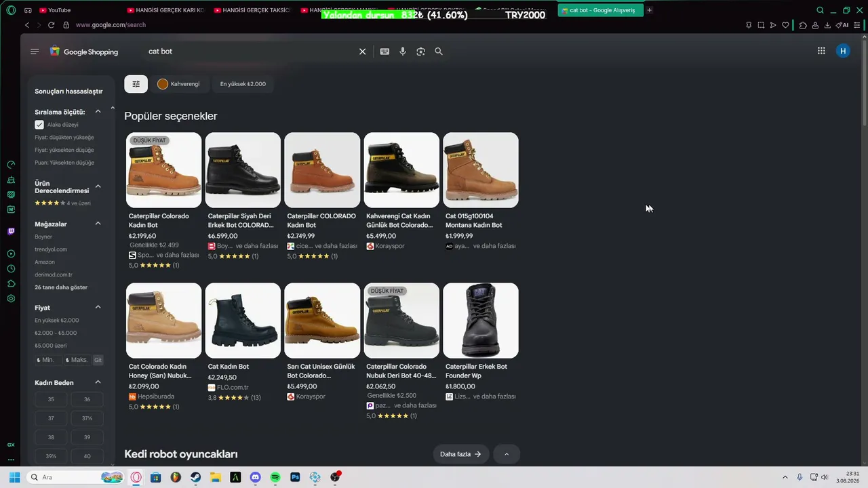Collapse the Mağazalar section
Image resolution: width=868 pixels, height=488 pixels.
tap(98, 224)
